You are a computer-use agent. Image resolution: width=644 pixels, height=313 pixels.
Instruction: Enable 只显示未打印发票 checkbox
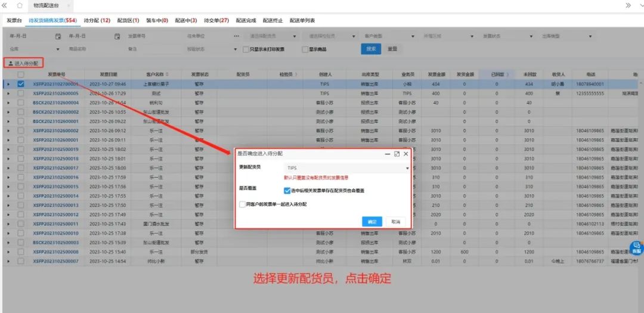point(246,49)
